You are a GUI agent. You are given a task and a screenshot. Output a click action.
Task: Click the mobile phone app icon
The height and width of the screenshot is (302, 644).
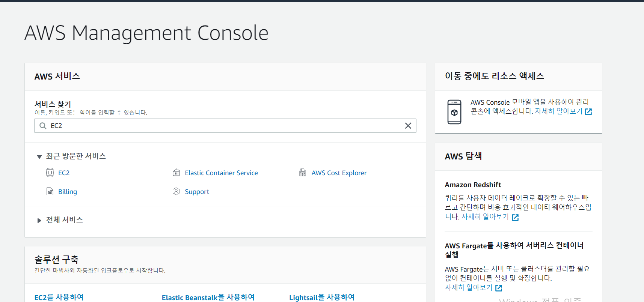pos(454,112)
